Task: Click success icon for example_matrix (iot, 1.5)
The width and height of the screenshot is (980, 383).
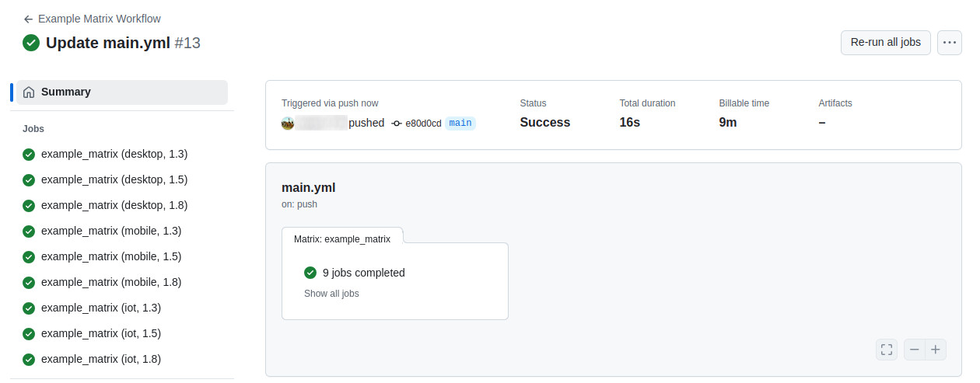Action: [x=29, y=334]
